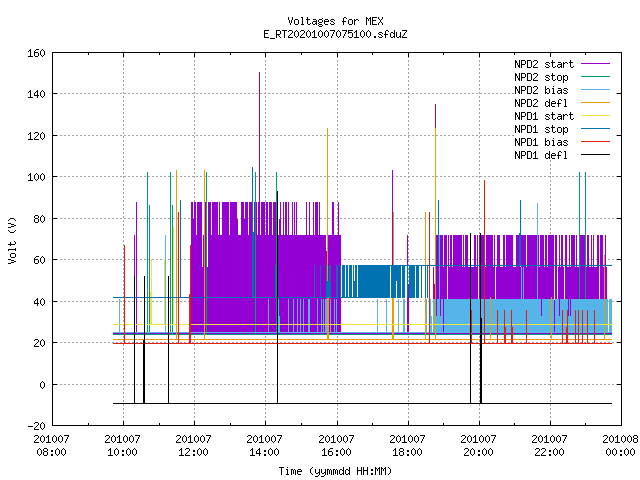The image size is (640, 480).
Task: Click the 'NPD2 start' legend label
Action: 544,64
